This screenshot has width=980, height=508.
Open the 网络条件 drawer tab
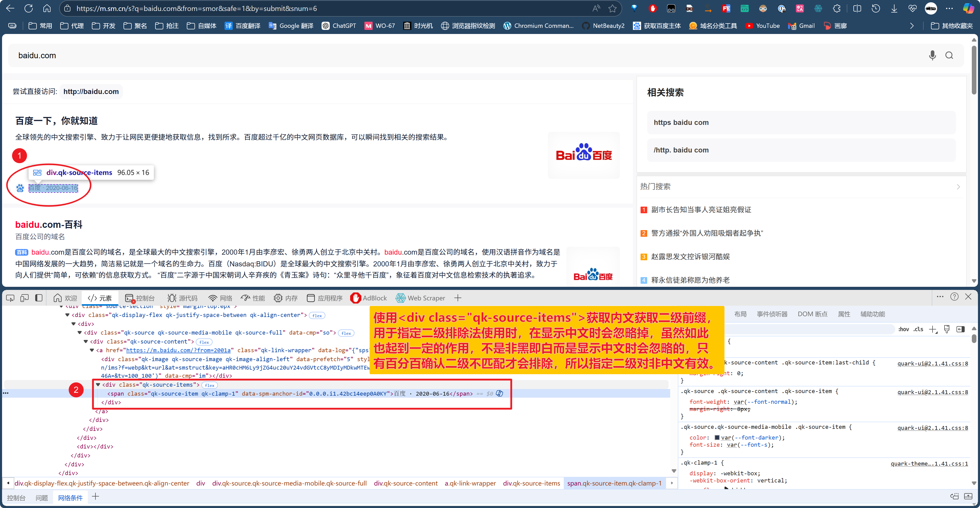tap(70, 498)
